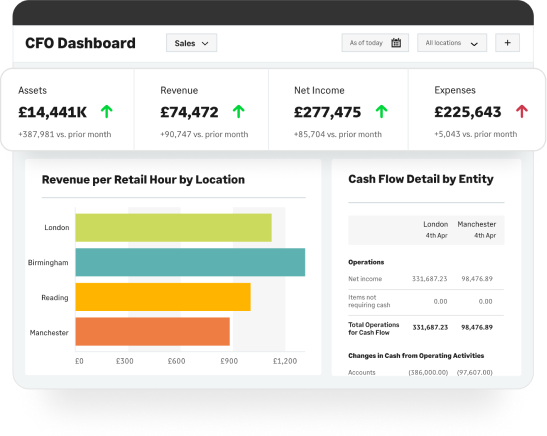The height and width of the screenshot is (436, 547).
Task: Click the Total Operations for Cash Flow row
Action: click(x=426, y=328)
